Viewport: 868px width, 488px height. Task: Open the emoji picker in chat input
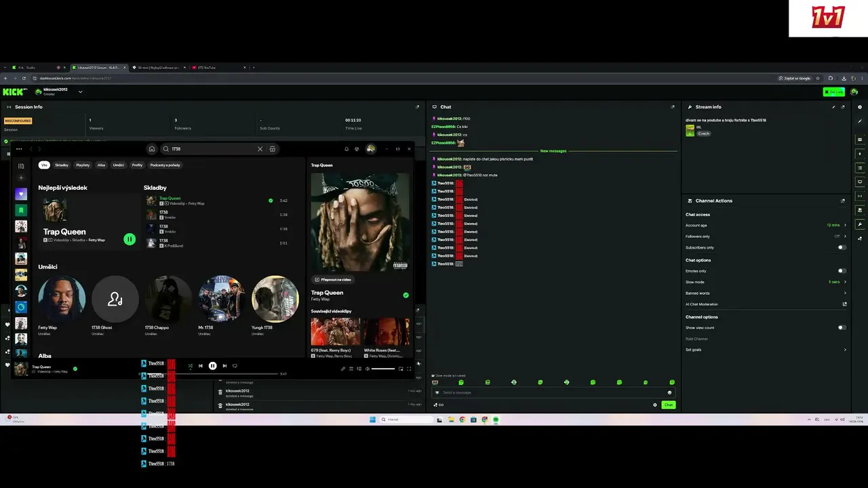[x=670, y=392]
